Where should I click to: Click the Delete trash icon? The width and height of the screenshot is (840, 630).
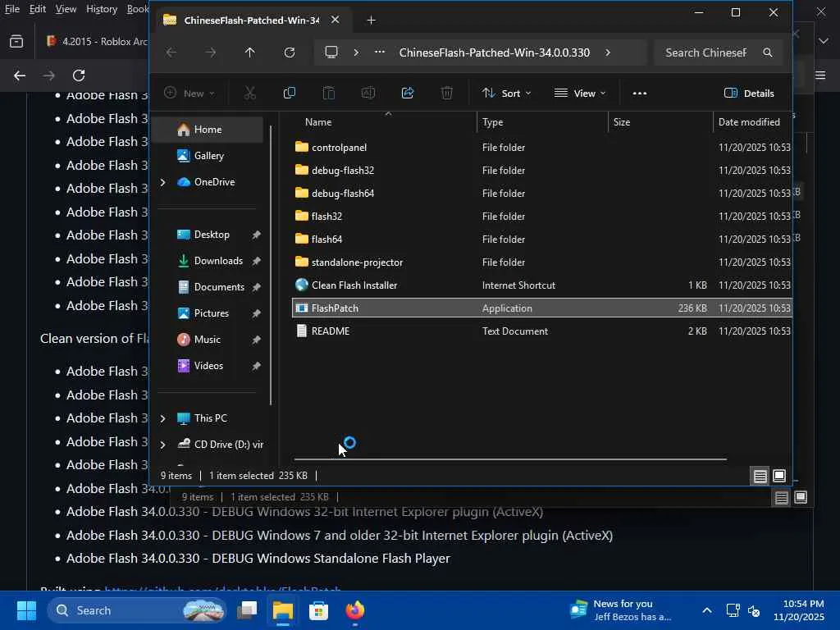pos(447,94)
